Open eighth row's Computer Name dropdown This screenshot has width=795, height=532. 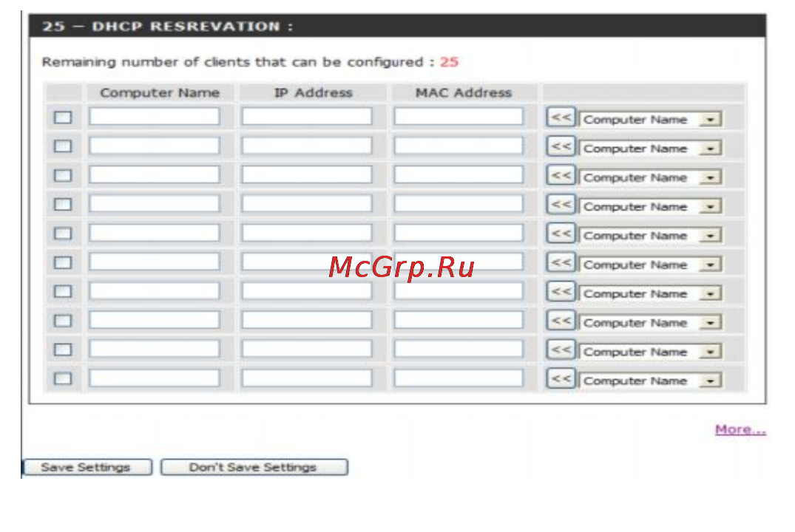click(x=651, y=323)
